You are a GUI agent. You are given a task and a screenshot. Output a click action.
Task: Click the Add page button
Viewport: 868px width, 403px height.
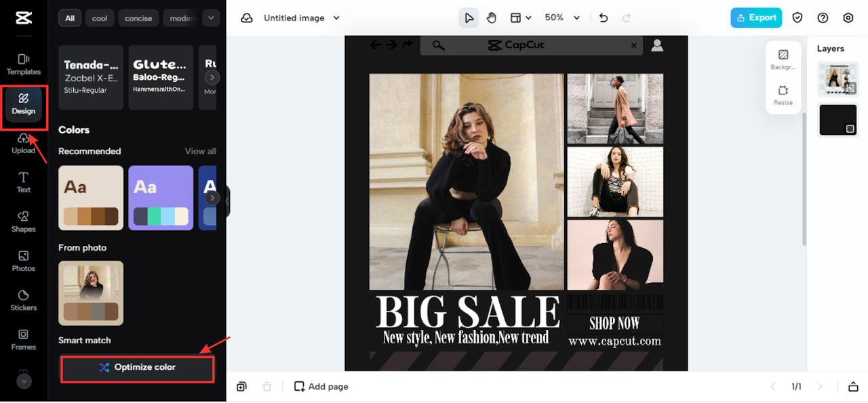click(321, 387)
